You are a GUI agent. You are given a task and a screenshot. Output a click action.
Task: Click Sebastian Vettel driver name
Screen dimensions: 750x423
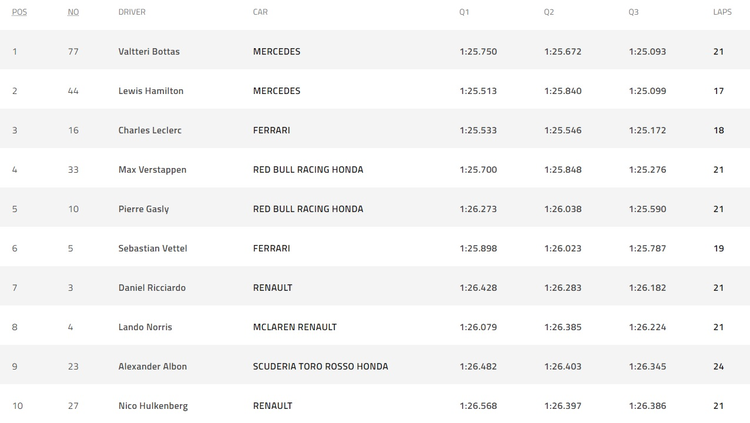(x=153, y=248)
